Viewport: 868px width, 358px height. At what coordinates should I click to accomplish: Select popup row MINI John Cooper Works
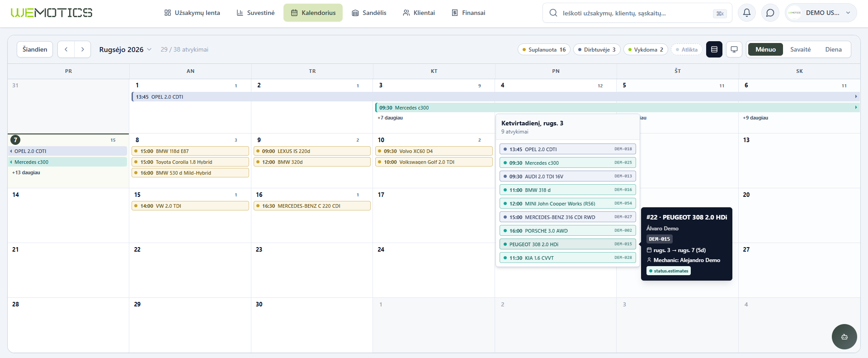(568, 203)
